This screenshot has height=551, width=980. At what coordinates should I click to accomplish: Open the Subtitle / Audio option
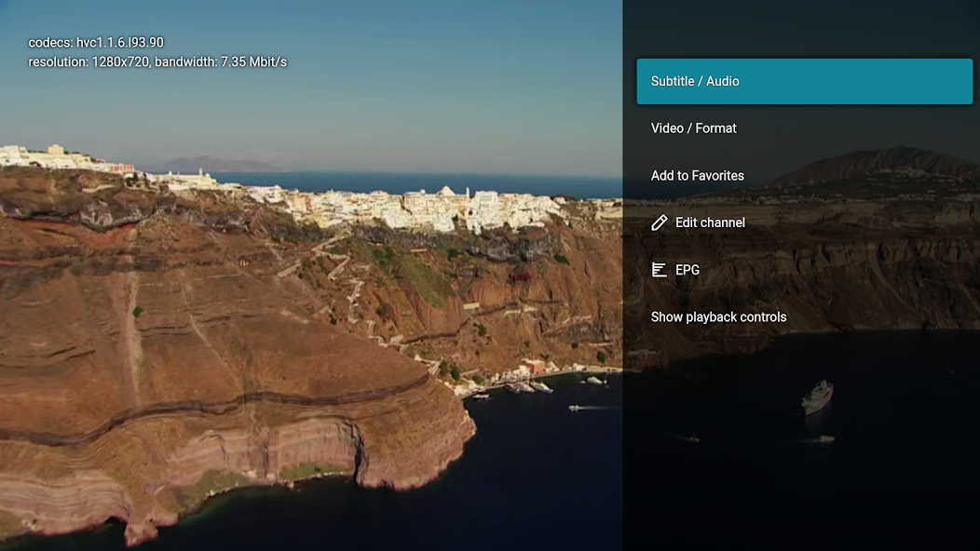(x=804, y=81)
